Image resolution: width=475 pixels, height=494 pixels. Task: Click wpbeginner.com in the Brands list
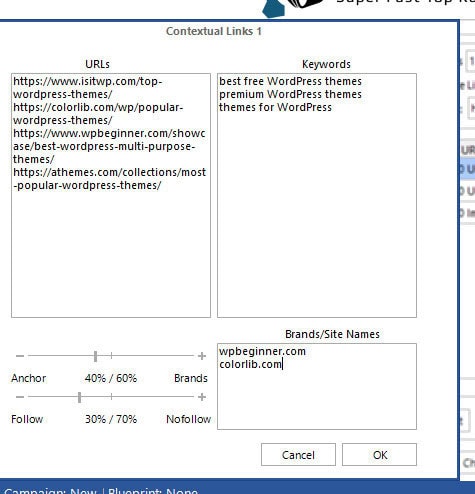pyautogui.click(x=262, y=351)
